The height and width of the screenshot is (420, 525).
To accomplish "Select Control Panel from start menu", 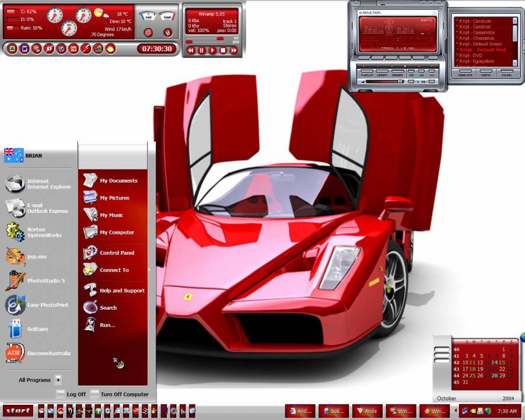I will click(x=116, y=253).
